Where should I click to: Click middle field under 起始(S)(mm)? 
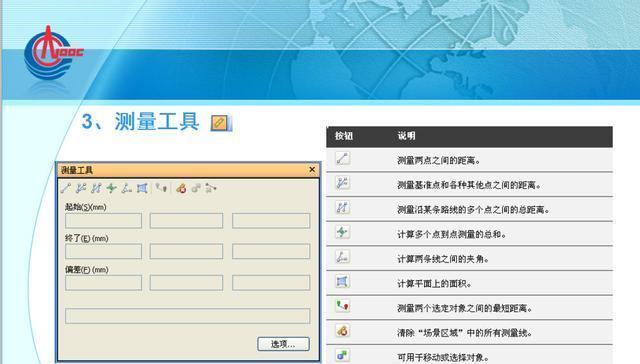pos(186,221)
